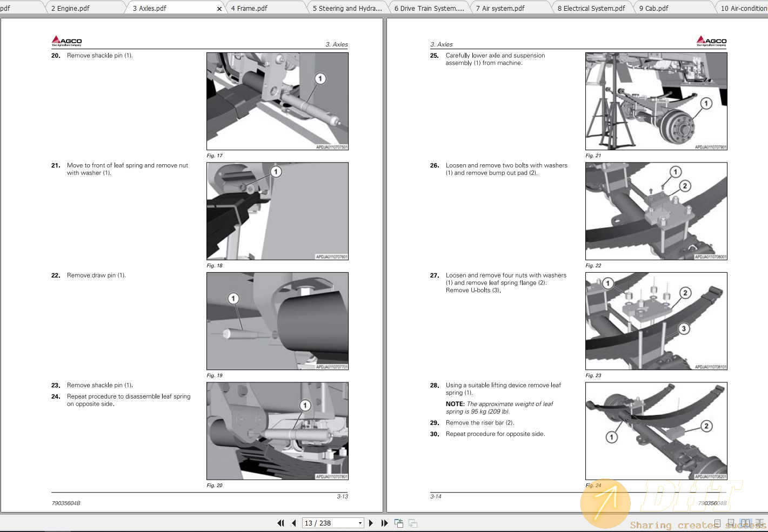Go to the first page
Image resolution: width=768 pixels, height=532 pixels.
tap(281, 523)
